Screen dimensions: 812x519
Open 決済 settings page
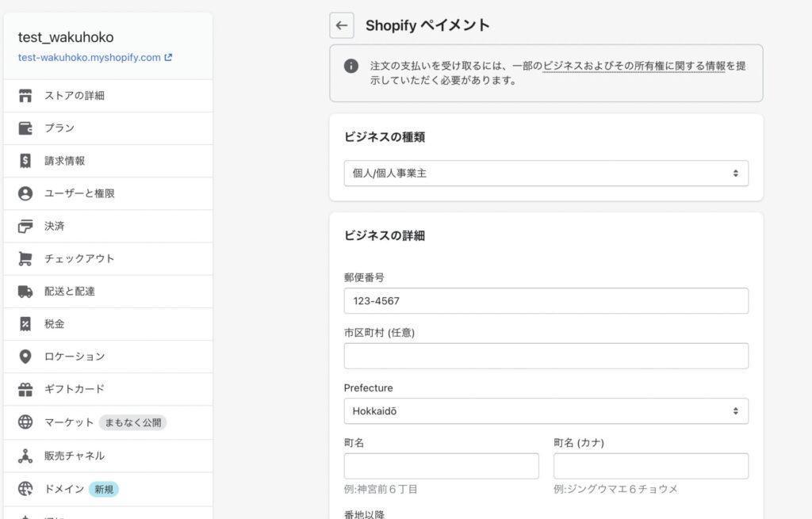tap(108, 226)
